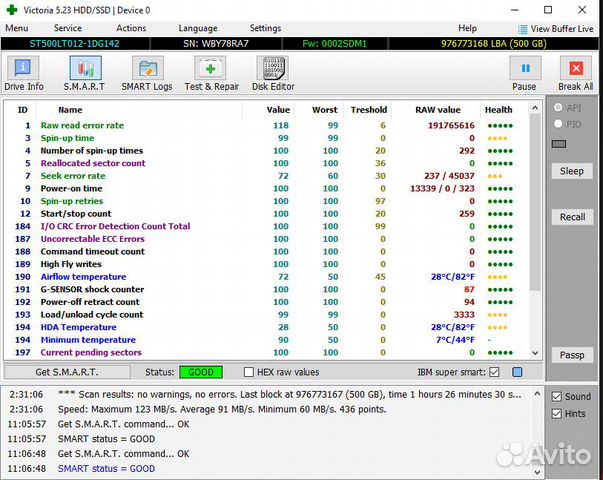The height and width of the screenshot is (480, 603).
Task: Click the Value column header
Action: coord(278,110)
